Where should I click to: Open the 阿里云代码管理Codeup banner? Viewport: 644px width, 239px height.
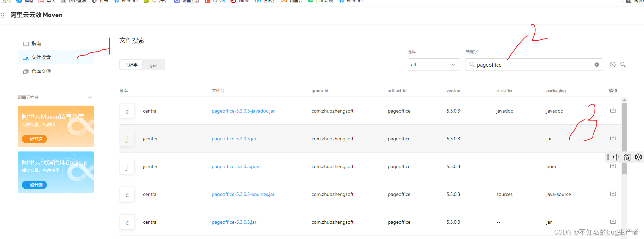tap(56, 172)
